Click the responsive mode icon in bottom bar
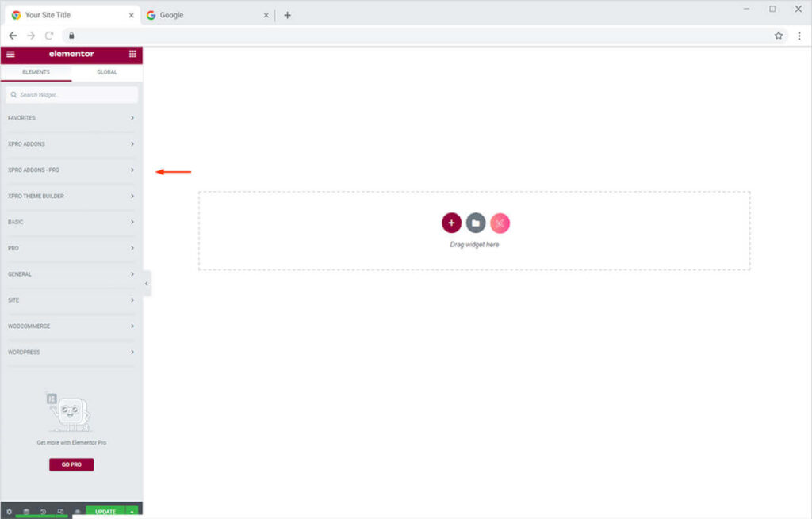 (x=60, y=512)
